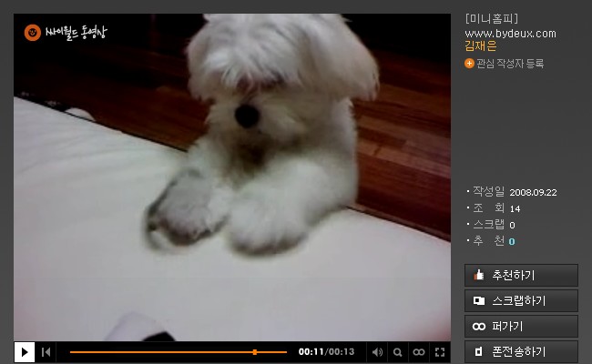Click the [미니홈피] label
The height and width of the screenshot is (364, 592).
click(x=492, y=18)
